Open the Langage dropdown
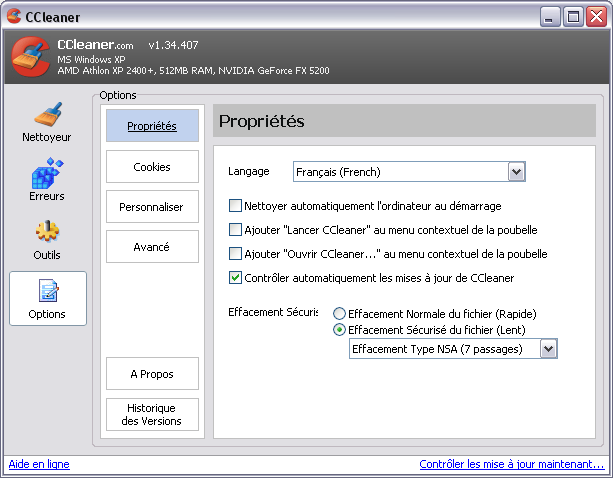Viewport: 613px width, 478px height. 516,172
